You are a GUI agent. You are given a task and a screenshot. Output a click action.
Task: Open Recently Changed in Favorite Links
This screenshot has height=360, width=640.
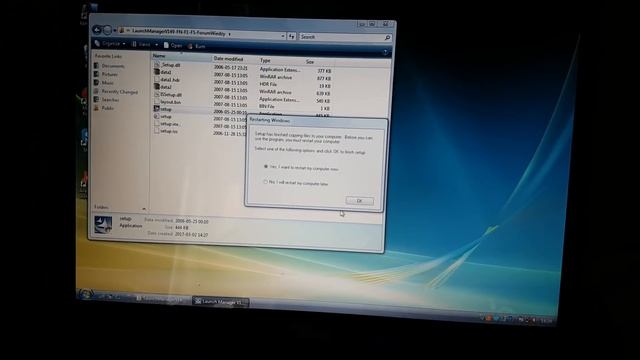[x=116, y=92]
